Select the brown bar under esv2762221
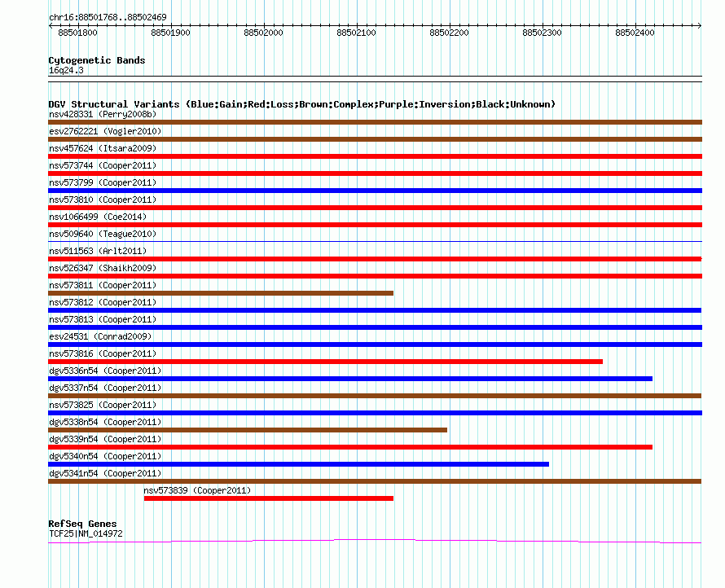725x588 pixels. point(375,139)
